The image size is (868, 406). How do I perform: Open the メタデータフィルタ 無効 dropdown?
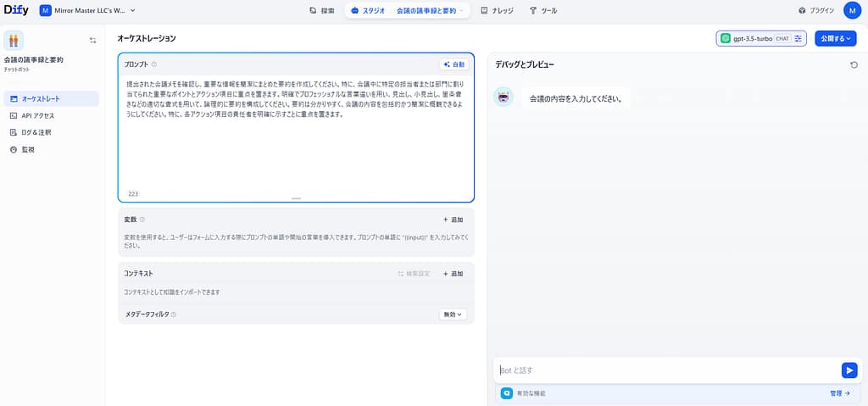pyautogui.click(x=453, y=314)
